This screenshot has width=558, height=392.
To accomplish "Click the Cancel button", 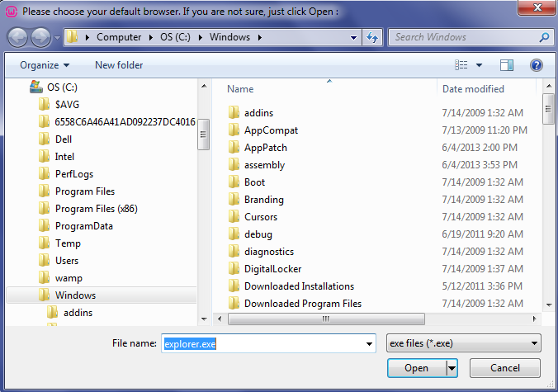I will tap(505, 368).
